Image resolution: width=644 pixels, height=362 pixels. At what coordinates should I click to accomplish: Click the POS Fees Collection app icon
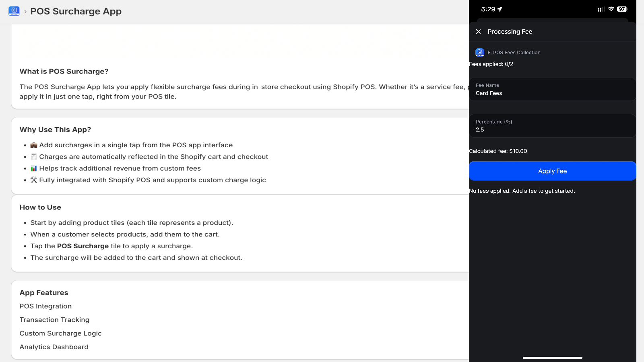click(x=480, y=52)
